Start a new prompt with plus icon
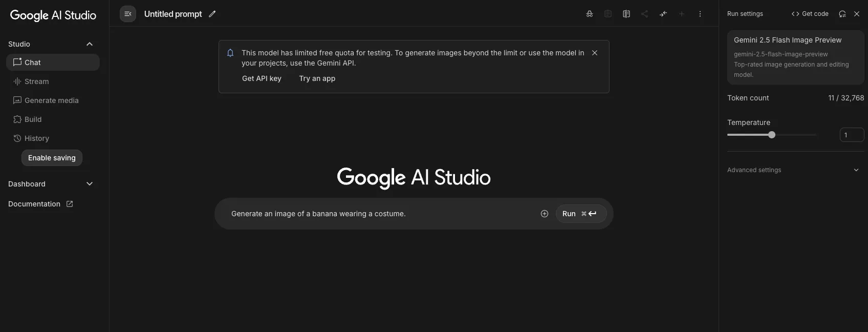Image resolution: width=868 pixels, height=332 pixels. click(x=682, y=14)
